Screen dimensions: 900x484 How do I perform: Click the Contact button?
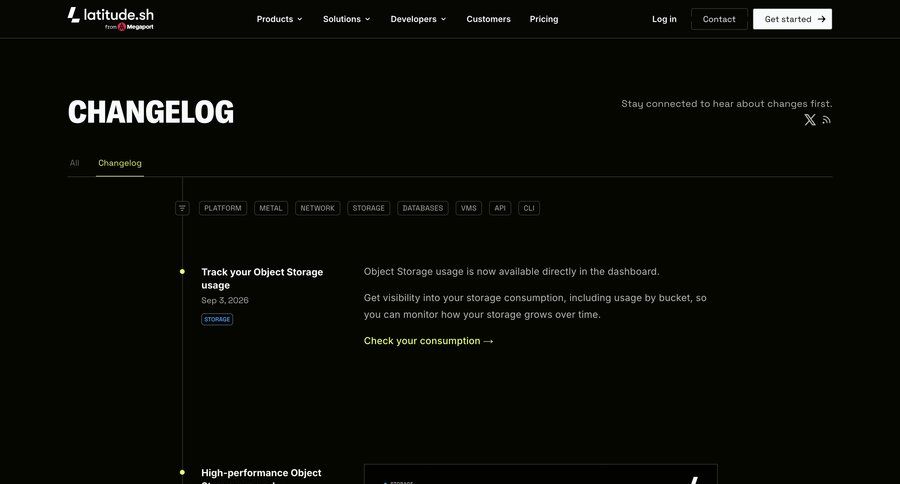(x=719, y=19)
